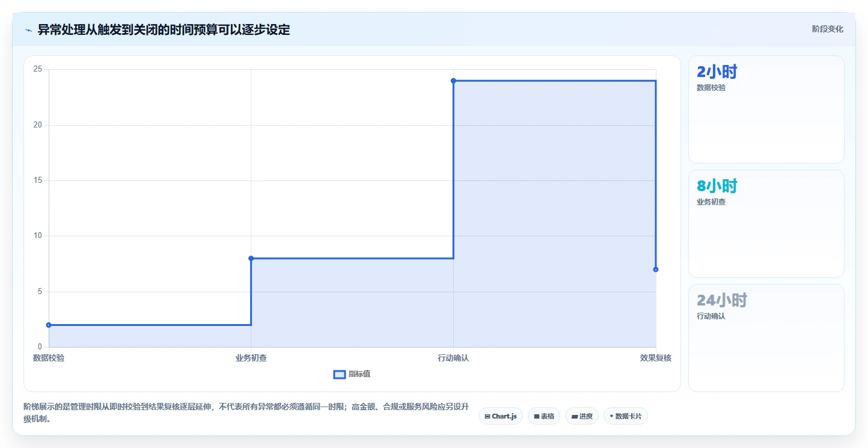Click the 指标值 legend label
This screenshot has height=448, width=868.
click(359, 374)
